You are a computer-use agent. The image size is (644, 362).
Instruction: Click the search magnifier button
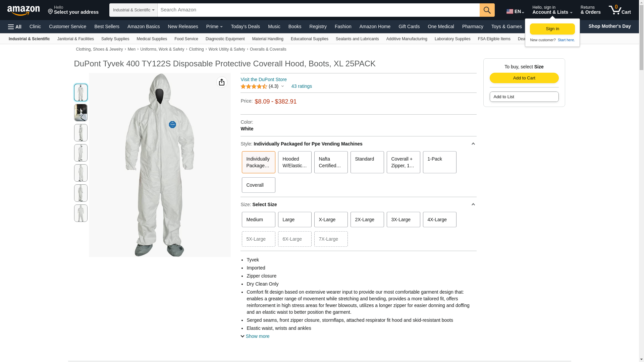(x=487, y=10)
